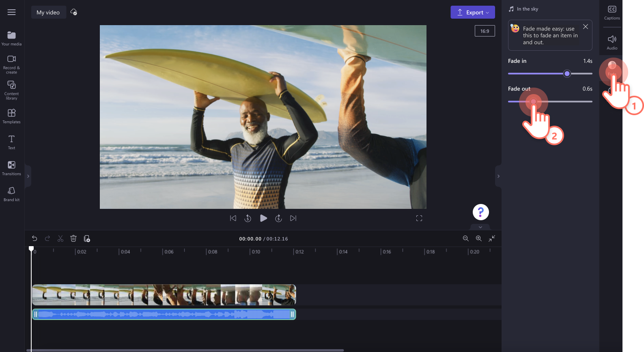Play the video preview
This screenshot has height=352, width=644.
coord(263,218)
